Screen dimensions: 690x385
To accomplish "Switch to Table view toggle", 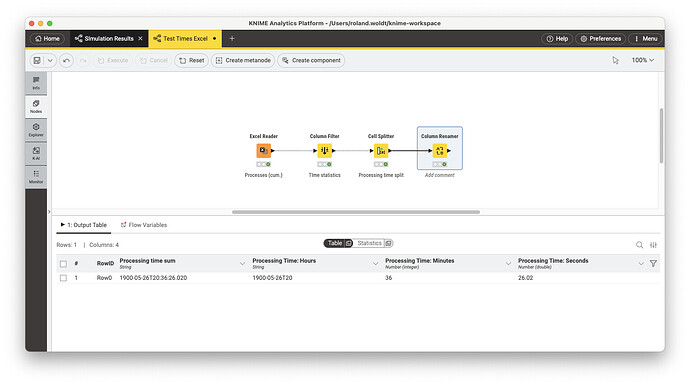I will click(334, 243).
